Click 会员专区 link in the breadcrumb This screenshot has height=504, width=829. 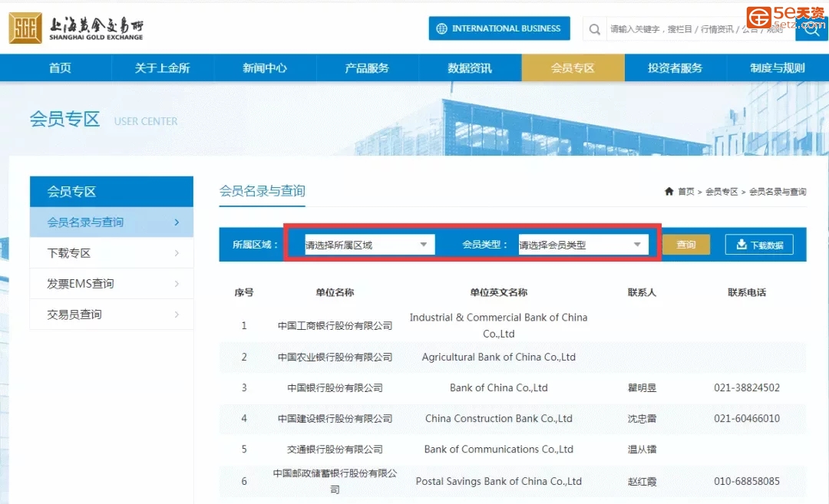point(722,192)
